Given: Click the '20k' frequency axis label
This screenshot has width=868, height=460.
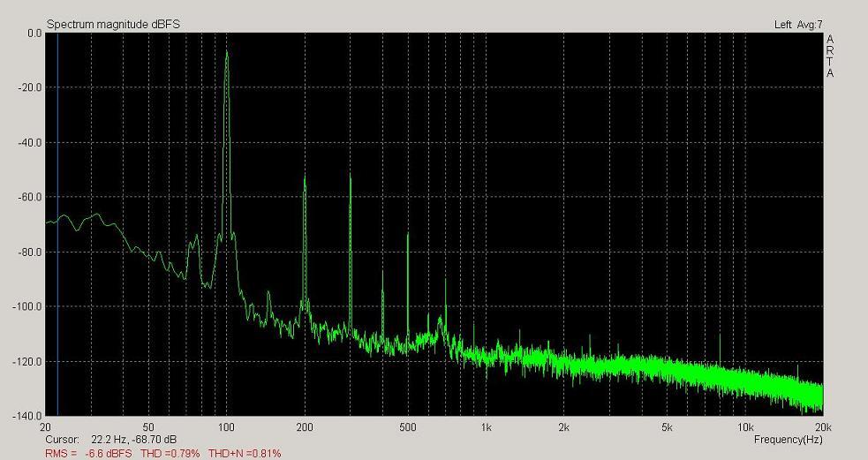Looking at the screenshot, I should (x=822, y=427).
